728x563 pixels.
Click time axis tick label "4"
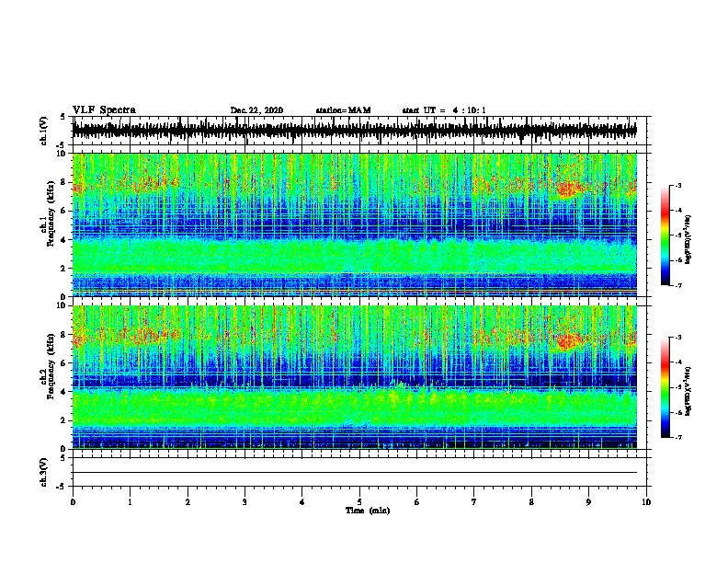coord(302,502)
